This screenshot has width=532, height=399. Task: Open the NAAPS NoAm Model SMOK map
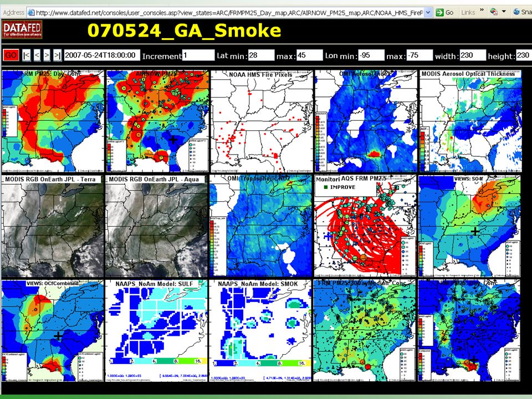260,331
